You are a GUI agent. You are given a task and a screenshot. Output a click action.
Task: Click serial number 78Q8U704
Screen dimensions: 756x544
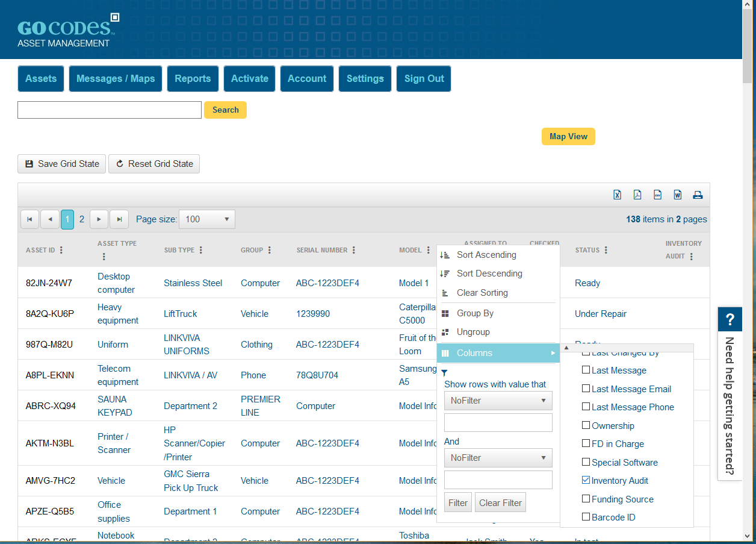pyautogui.click(x=317, y=375)
